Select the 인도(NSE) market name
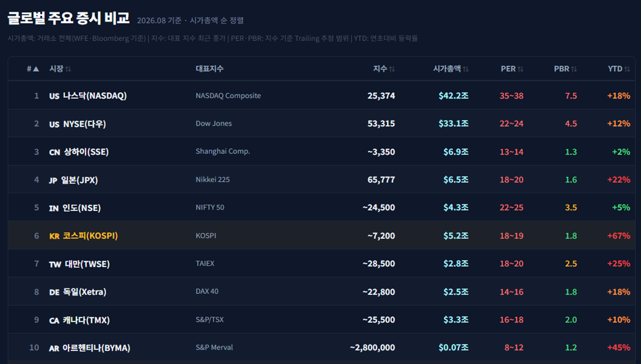641x364 pixels. coord(82,208)
